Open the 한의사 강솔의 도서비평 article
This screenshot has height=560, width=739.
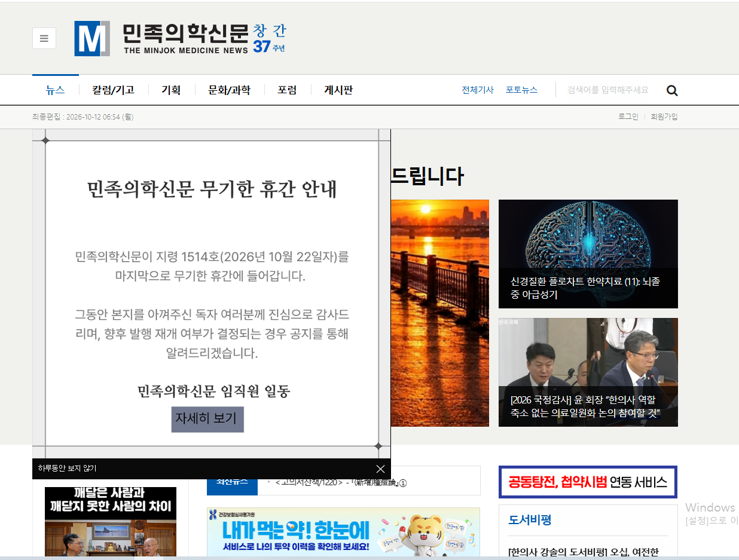coord(584,552)
